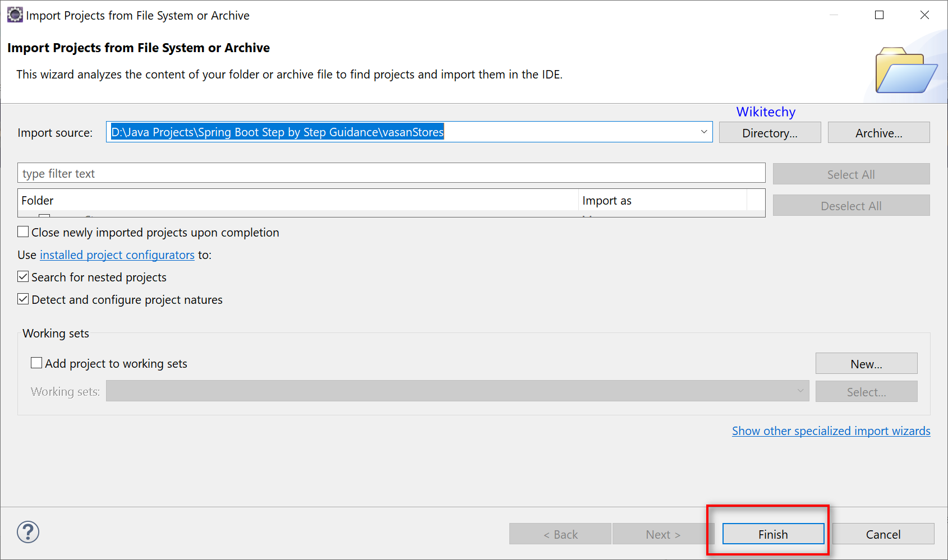Image resolution: width=948 pixels, height=560 pixels.
Task: Expand the Import source dropdown arrow
Action: [x=703, y=132]
